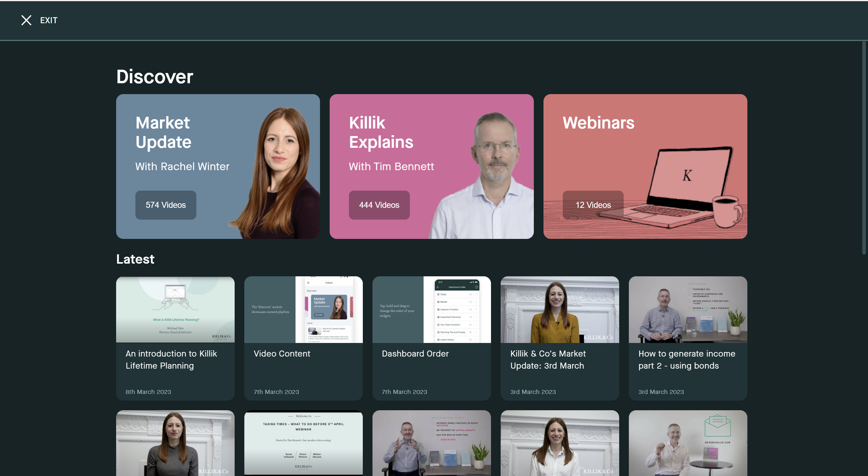Open the Dashboard Order tutorial video

pyautogui.click(x=432, y=309)
